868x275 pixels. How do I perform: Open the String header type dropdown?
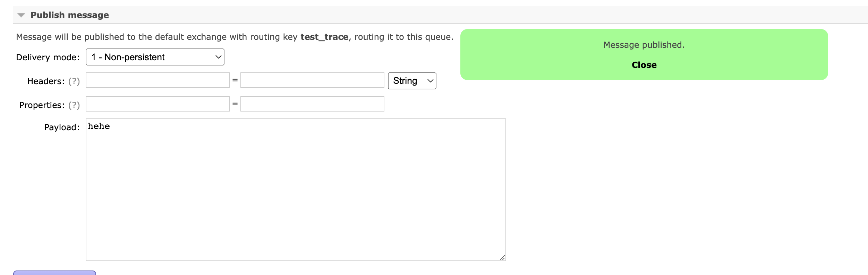(412, 81)
